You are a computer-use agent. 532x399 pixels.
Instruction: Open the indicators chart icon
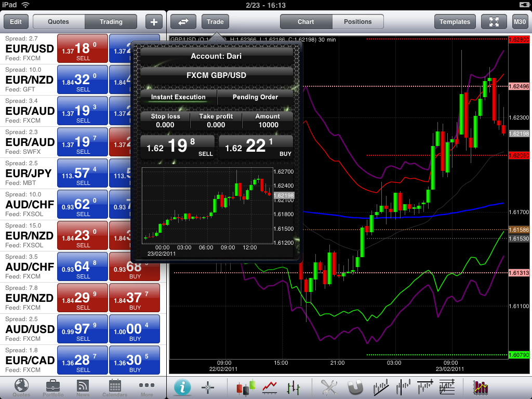[x=481, y=387]
